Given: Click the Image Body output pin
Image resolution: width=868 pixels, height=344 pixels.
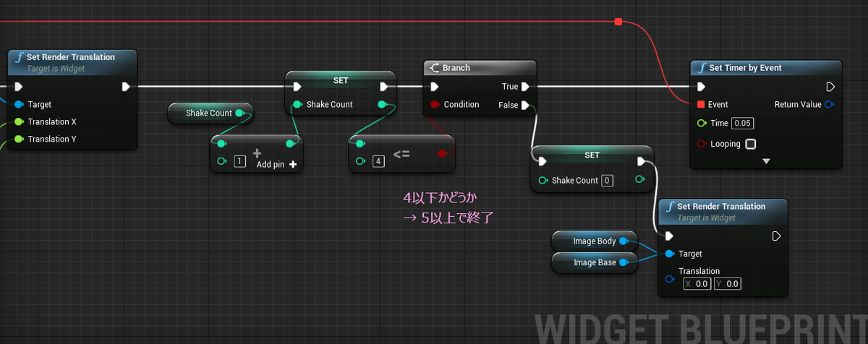Looking at the screenshot, I should pos(624,241).
